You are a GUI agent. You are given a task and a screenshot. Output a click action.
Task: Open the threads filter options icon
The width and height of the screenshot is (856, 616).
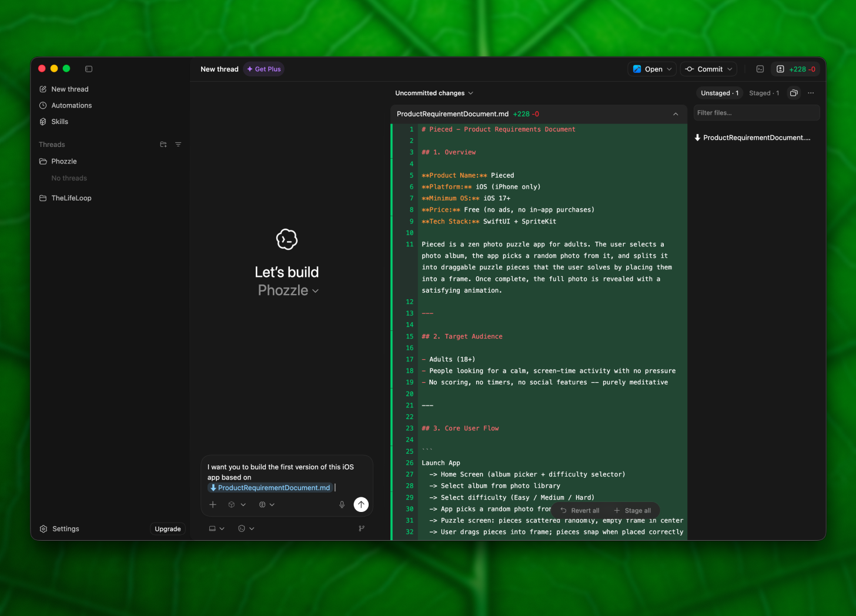[178, 145]
